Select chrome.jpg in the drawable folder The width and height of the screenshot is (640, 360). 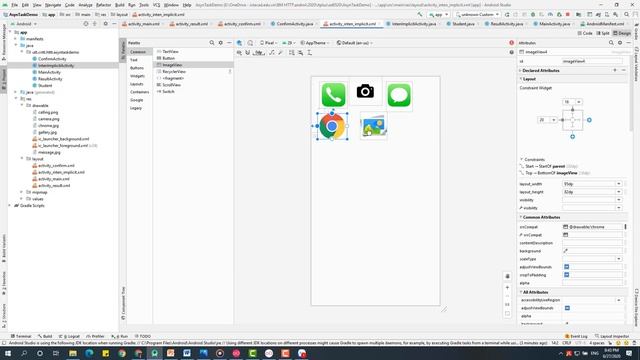point(48,125)
